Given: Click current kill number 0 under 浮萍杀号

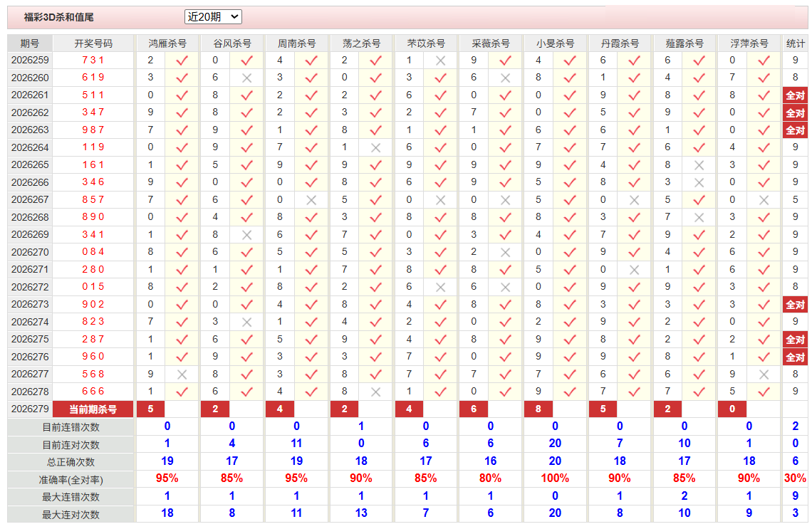Looking at the screenshot, I should point(732,409).
